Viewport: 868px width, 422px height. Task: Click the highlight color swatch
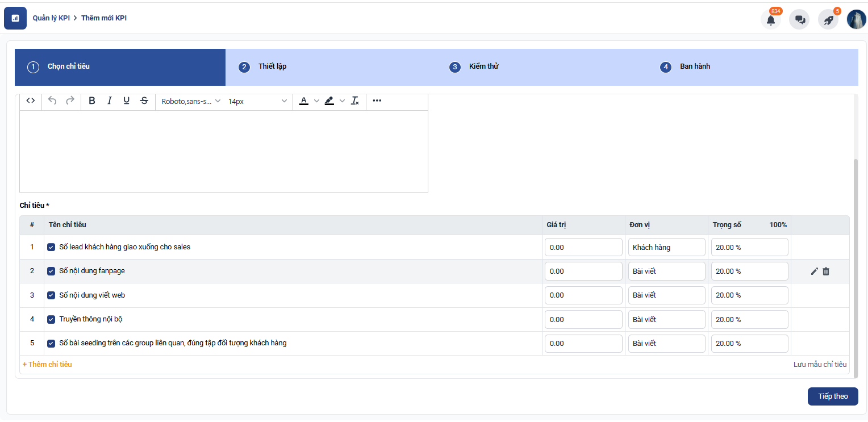click(x=329, y=101)
